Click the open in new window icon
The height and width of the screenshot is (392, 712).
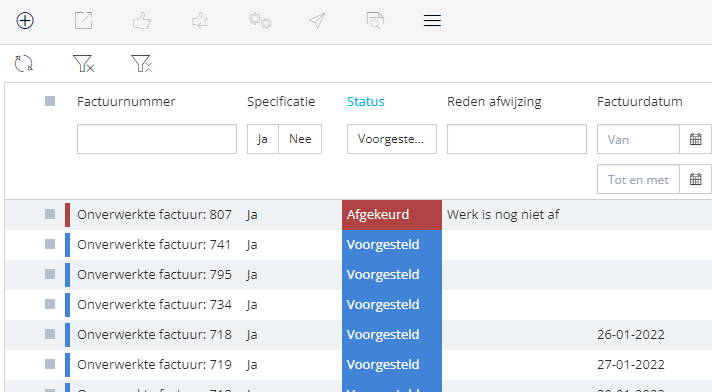(84, 20)
